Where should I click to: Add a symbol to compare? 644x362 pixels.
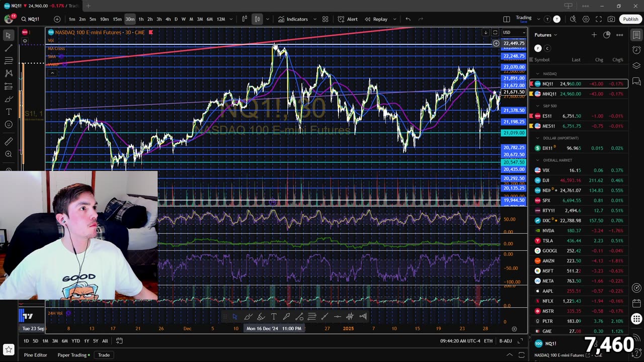tap(57, 19)
